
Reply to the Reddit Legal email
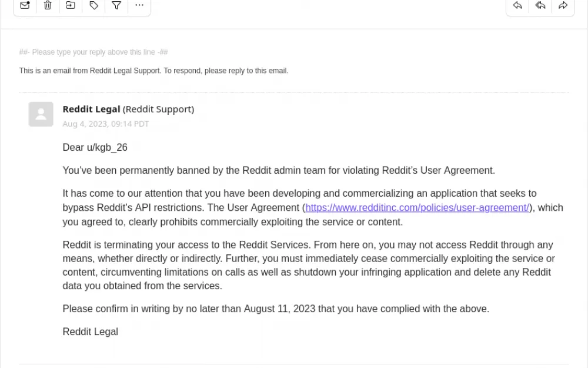tap(517, 5)
